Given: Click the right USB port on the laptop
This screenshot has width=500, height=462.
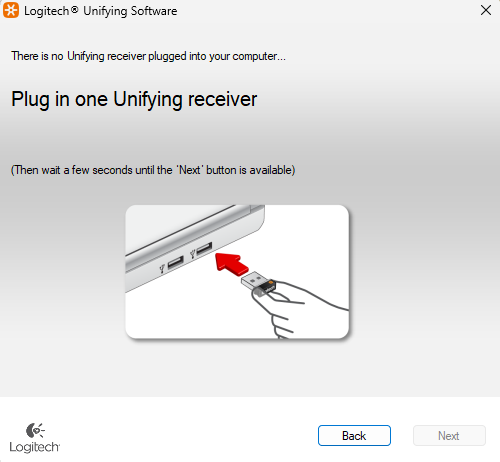Looking at the screenshot, I should tap(204, 249).
